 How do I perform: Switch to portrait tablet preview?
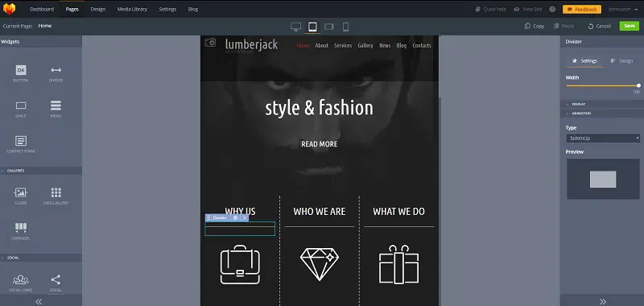coord(312,27)
